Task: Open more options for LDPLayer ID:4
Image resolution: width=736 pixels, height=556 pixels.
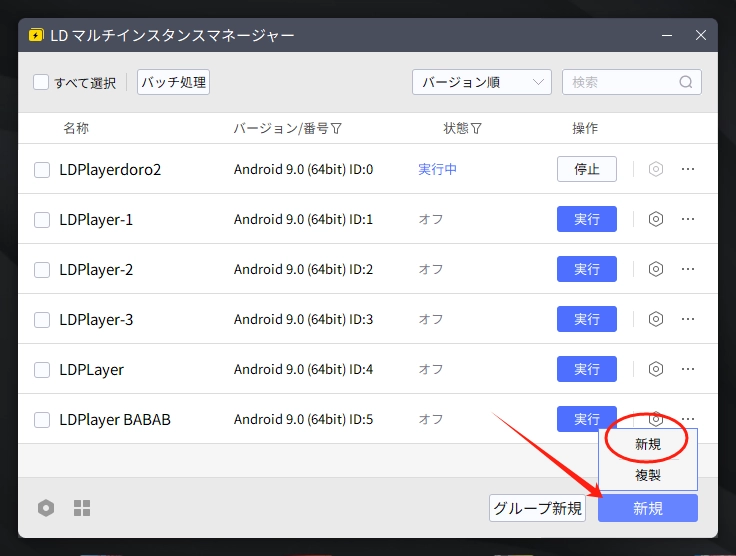Action: pyautogui.click(x=688, y=369)
